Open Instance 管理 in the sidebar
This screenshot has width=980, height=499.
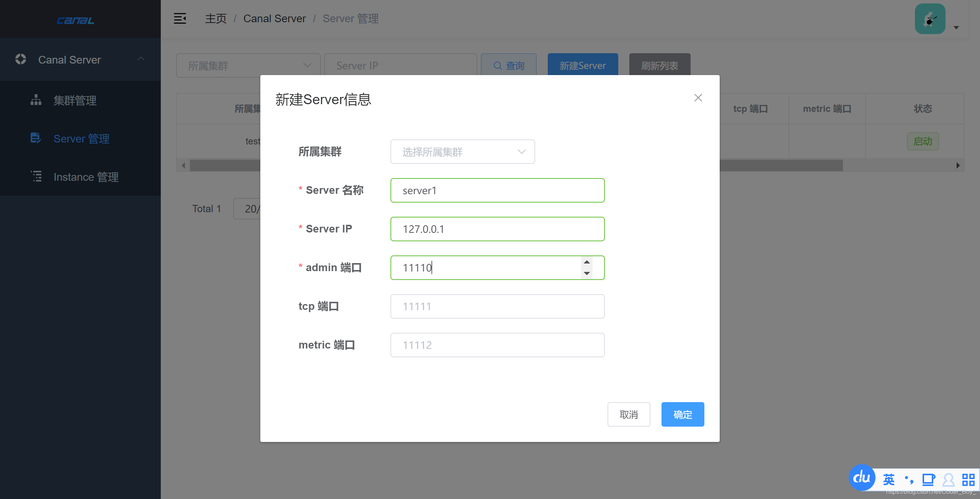point(80,177)
